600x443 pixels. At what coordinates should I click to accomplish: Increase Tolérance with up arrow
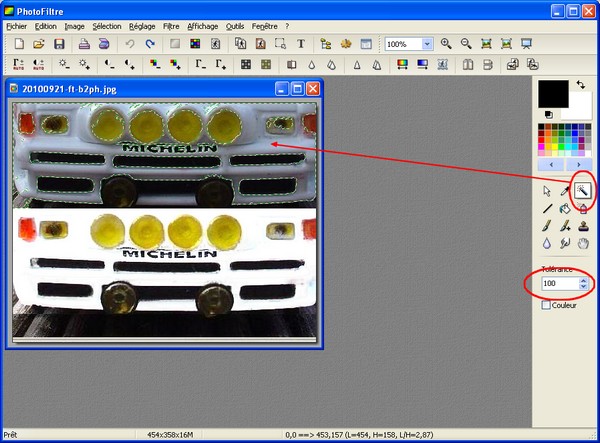coord(583,280)
